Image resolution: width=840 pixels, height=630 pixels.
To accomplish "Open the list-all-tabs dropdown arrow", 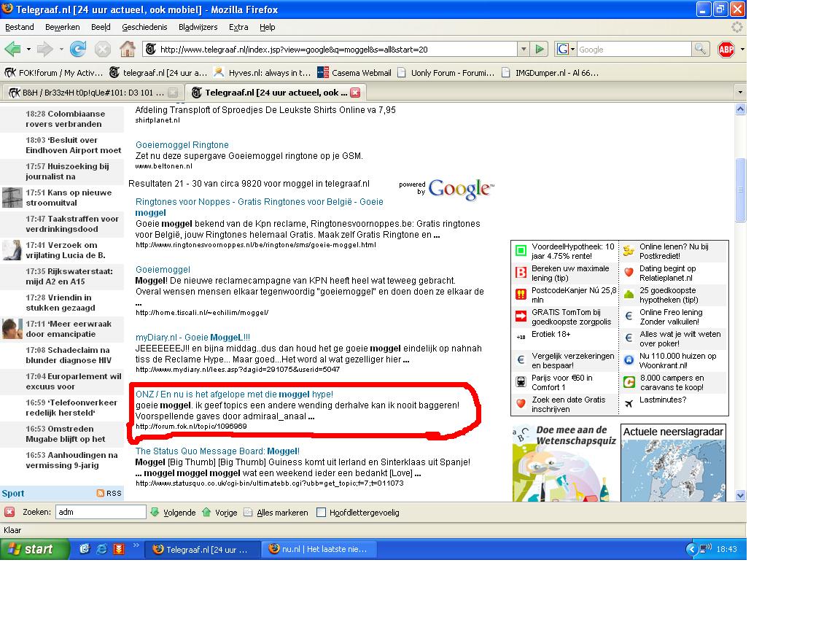I will 740,92.
